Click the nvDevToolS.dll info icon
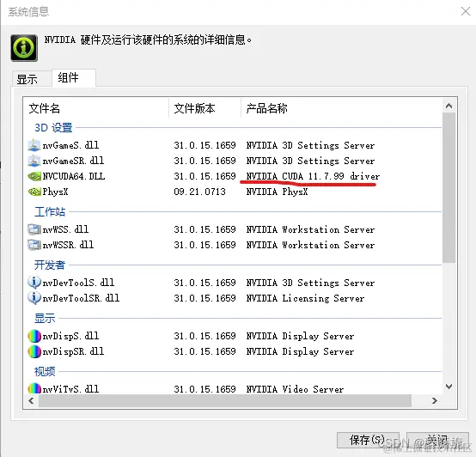Screen dimensions: 476x457 pos(34,283)
